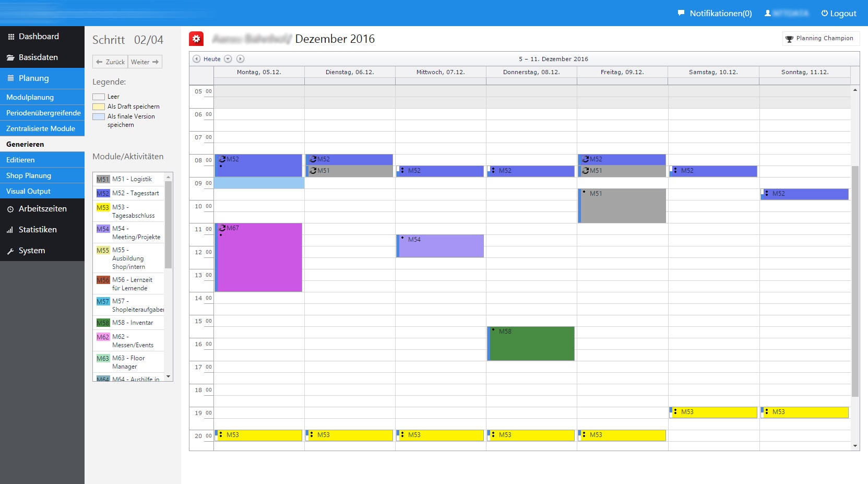868x484 pixels.
Task: Click the System wrench icon
Action: pyautogui.click(x=10, y=251)
